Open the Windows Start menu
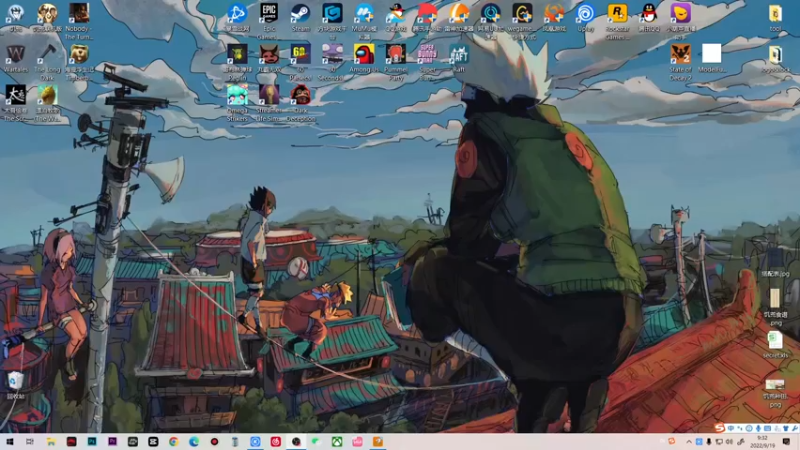 point(9,441)
